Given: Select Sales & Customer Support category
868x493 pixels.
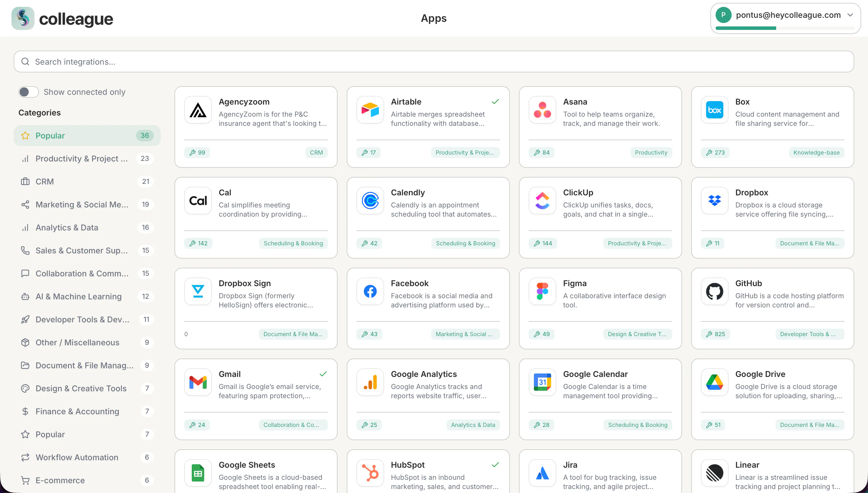Looking at the screenshot, I should point(87,251).
